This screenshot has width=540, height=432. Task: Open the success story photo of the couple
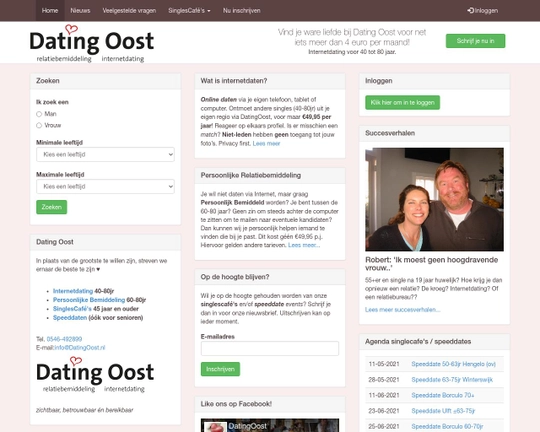pos(434,199)
